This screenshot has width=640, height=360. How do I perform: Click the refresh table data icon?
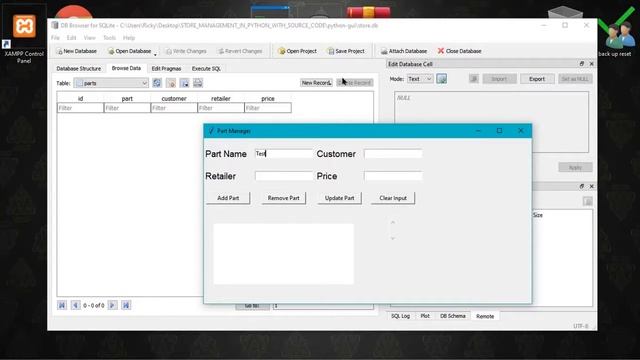(157, 83)
